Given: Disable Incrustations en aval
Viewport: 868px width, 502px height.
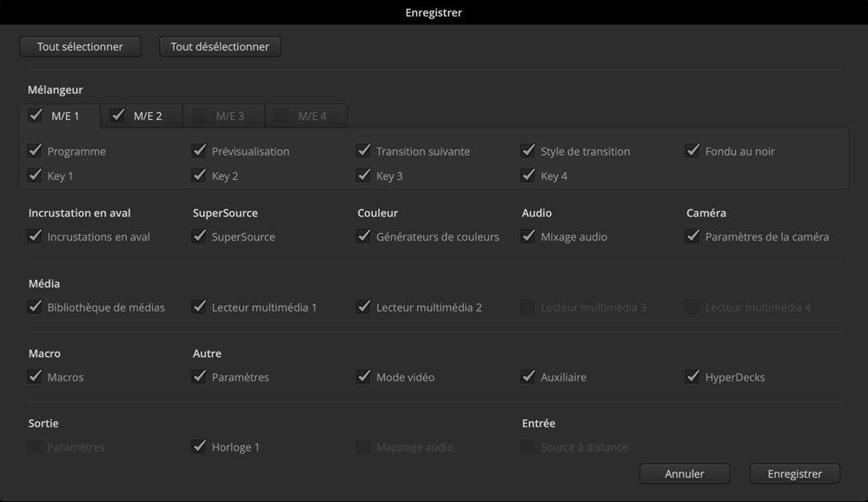Looking at the screenshot, I should coord(35,236).
